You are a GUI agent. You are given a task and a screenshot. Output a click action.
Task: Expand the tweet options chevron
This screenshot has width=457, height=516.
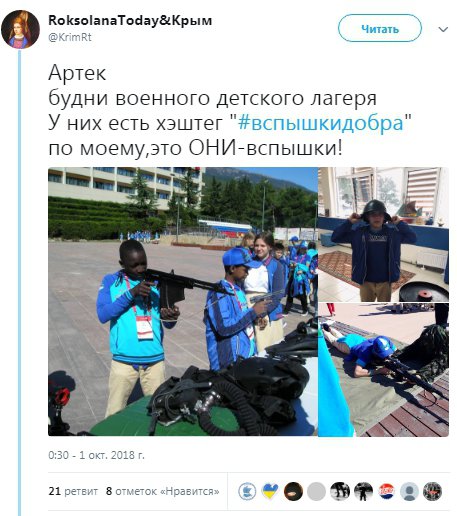[443, 29]
